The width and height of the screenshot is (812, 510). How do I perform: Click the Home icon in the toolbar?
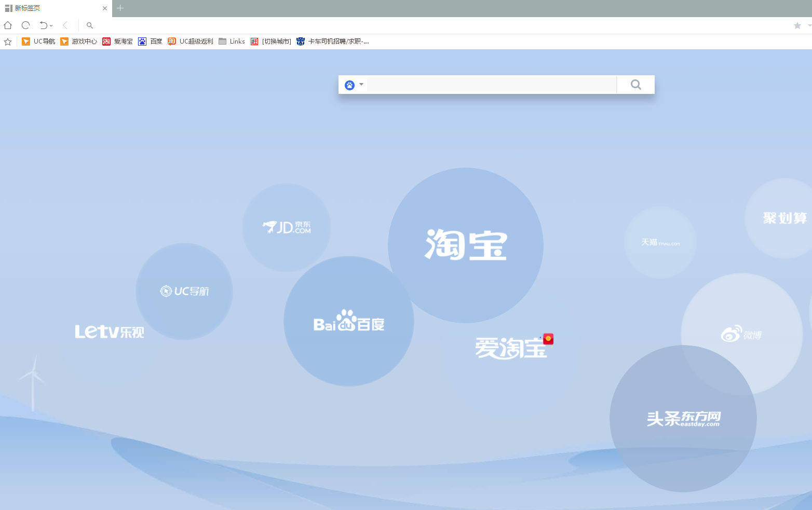click(8, 25)
